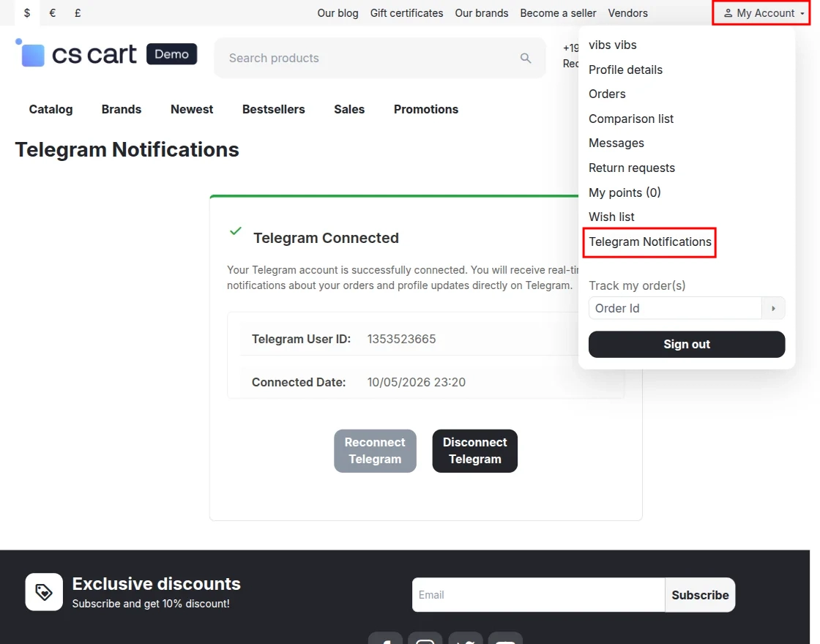Select connected date 10/05/2026 23:20
Viewport: 820px width, 644px height.
point(417,383)
